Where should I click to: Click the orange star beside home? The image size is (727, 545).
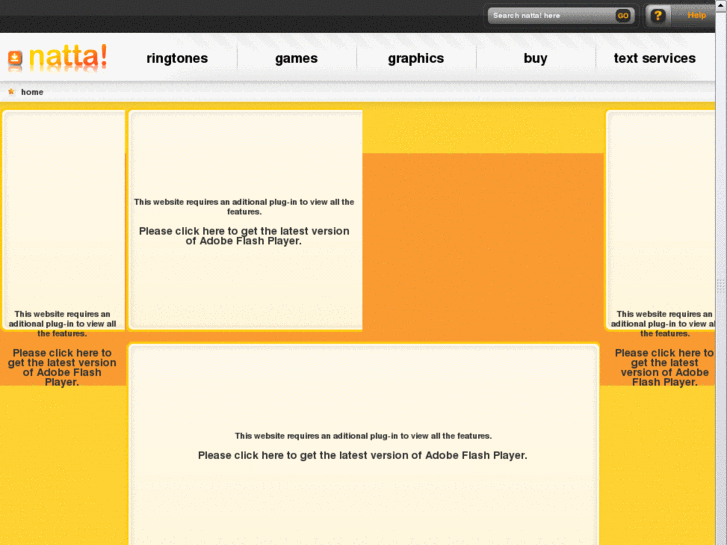[x=11, y=91]
